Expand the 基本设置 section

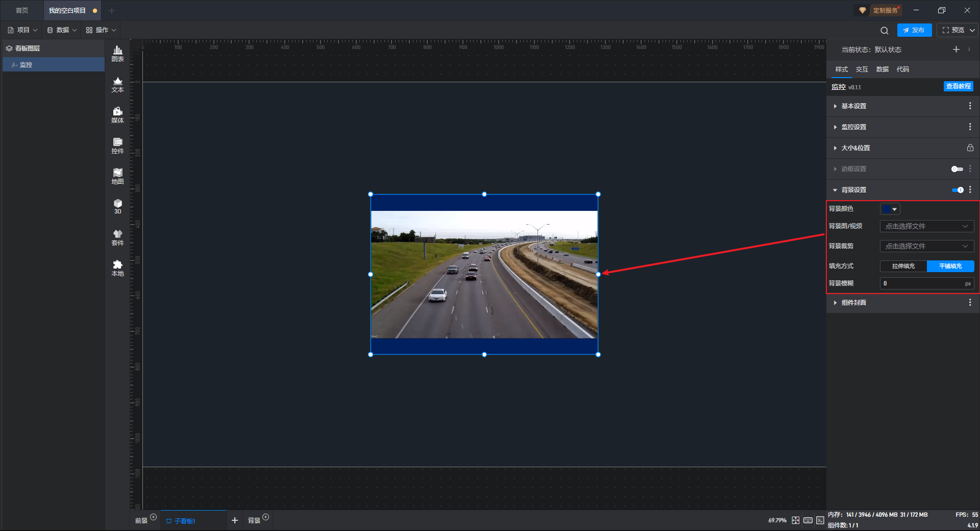[x=853, y=106]
